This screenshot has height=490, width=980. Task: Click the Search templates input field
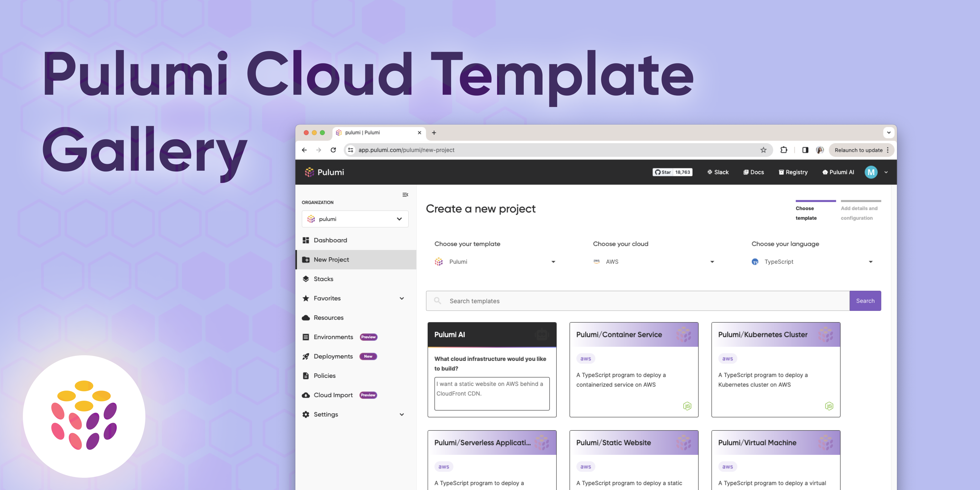pos(637,301)
